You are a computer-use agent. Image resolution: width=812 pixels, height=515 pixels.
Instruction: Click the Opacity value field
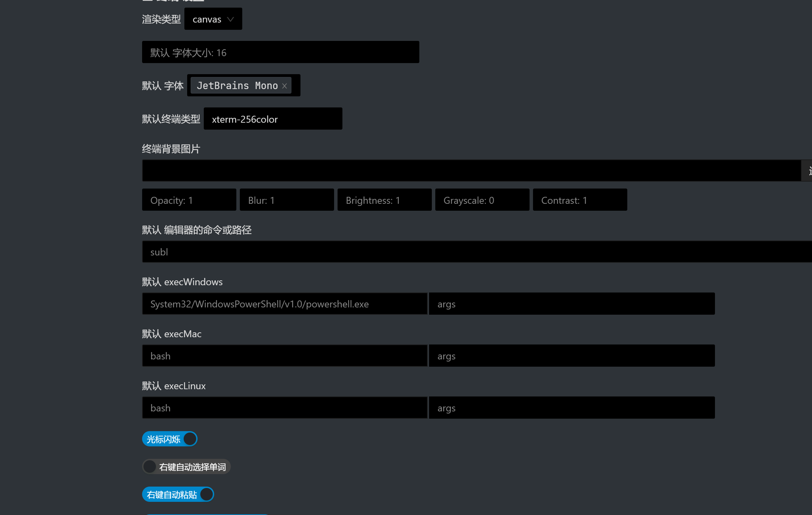click(189, 200)
